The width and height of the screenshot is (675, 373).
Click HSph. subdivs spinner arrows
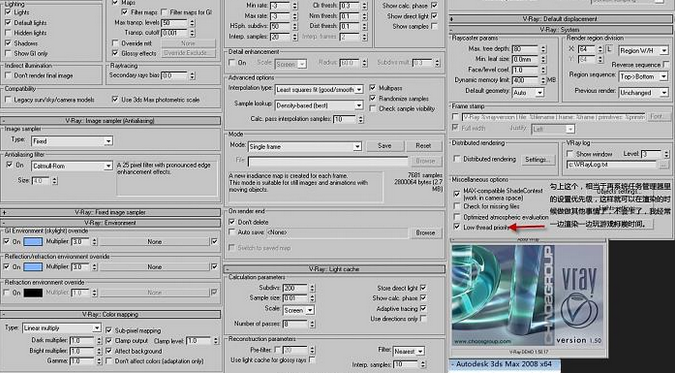click(294, 26)
